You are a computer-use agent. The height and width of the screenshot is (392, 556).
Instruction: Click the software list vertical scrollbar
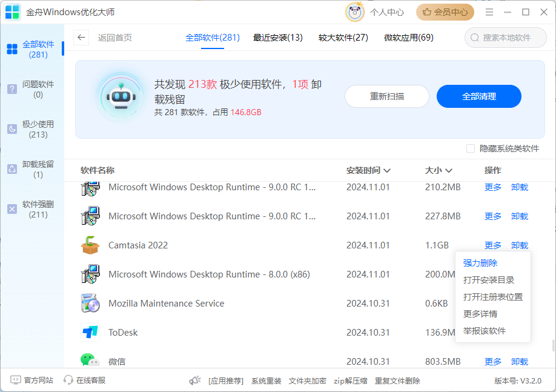[553, 345]
